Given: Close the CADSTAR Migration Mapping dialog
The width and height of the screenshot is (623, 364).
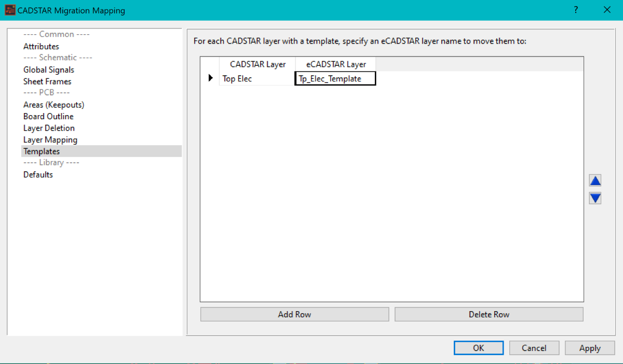Looking at the screenshot, I should (x=606, y=10).
